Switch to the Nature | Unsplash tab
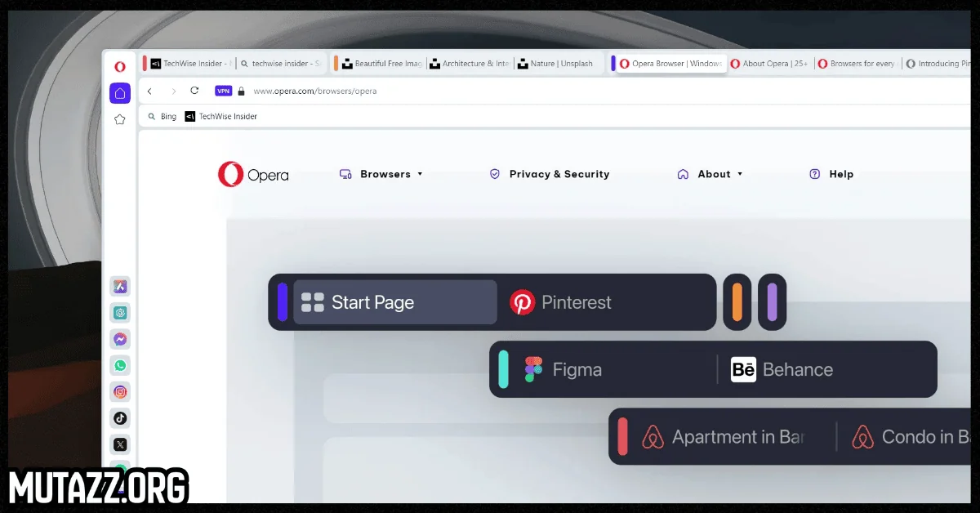This screenshot has height=513, width=980. click(558, 64)
